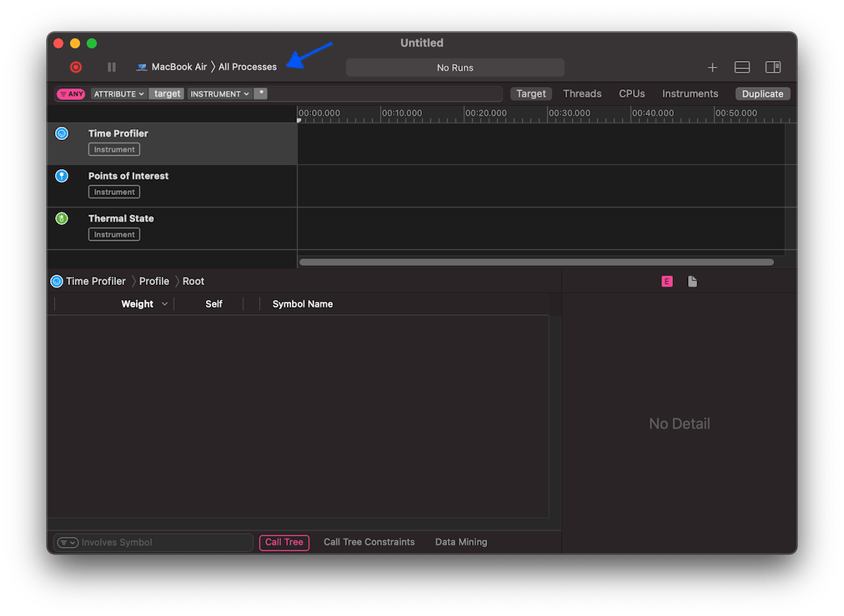844x616 pixels.
Task: Toggle the inspector sidebar icon top right
Action: (772, 67)
